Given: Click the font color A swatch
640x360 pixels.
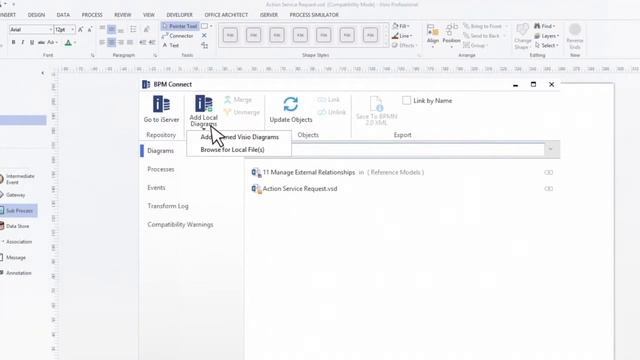Looking at the screenshot, I should click(68, 42).
